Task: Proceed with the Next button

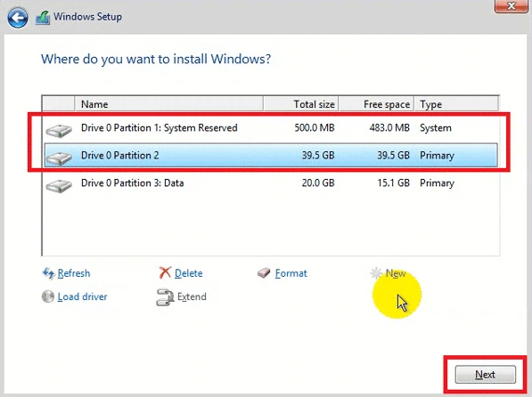Action: pos(485,374)
